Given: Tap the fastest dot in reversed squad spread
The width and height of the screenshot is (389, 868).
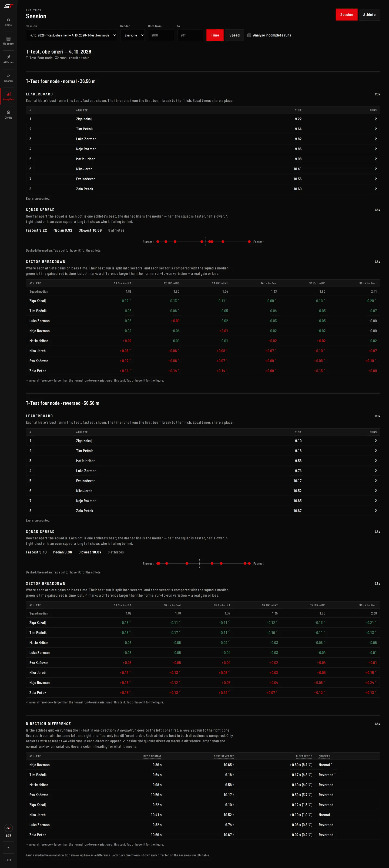Looking at the screenshot, I should click(x=249, y=563).
